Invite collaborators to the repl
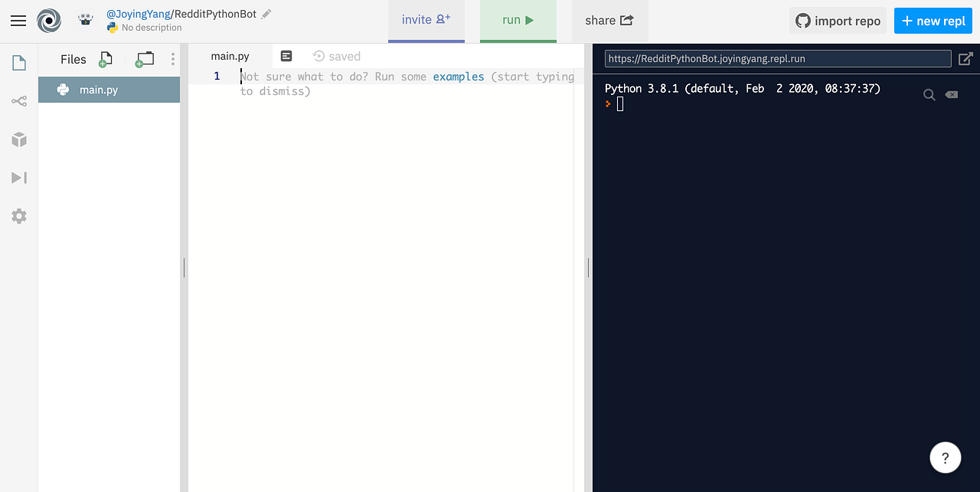Screen dimensions: 980x492 point(426,20)
